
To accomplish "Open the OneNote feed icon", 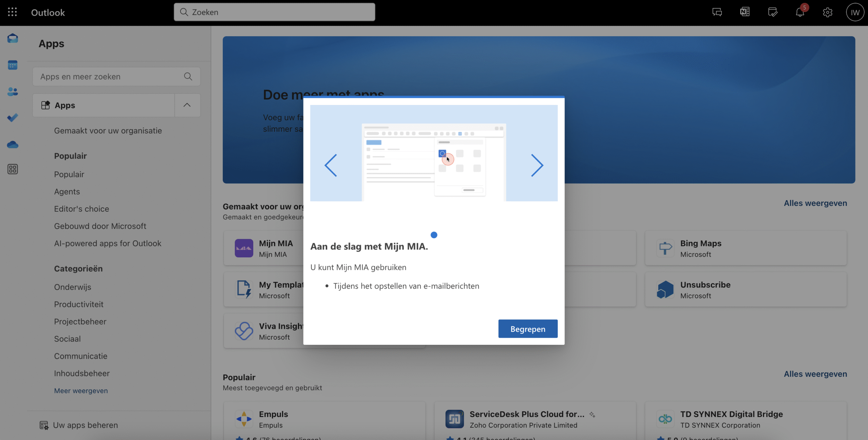I will click(x=745, y=12).
